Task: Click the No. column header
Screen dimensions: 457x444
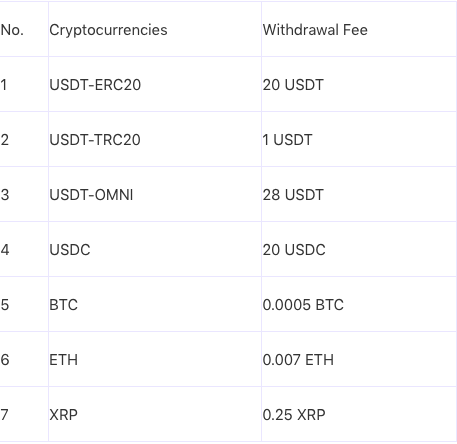Action: pos(12,30)
